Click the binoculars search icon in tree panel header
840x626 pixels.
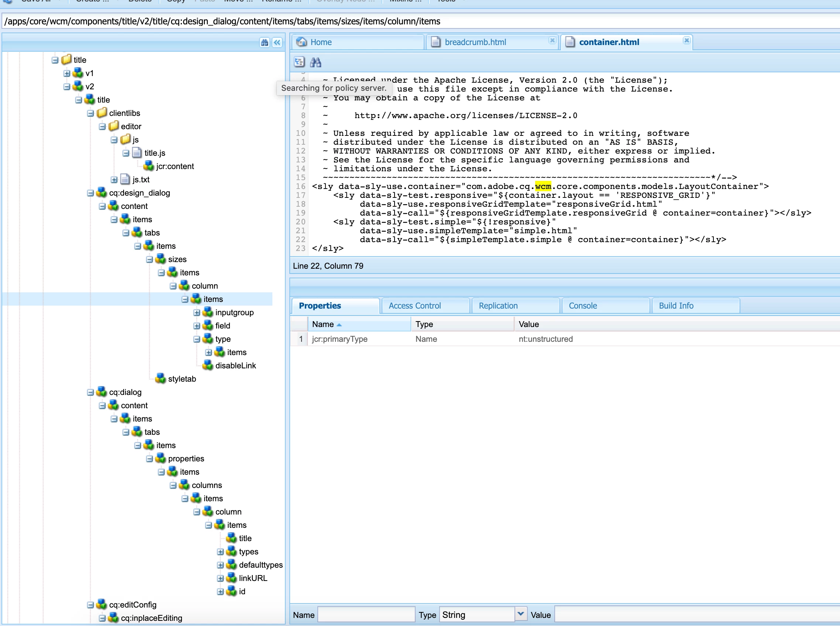[265, 42]
